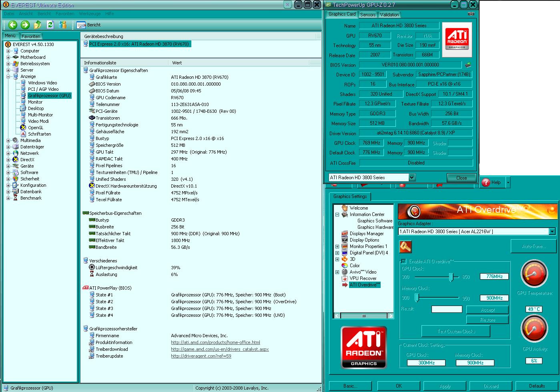Select Monitor entry in Anzeige tree

(35, 102)
